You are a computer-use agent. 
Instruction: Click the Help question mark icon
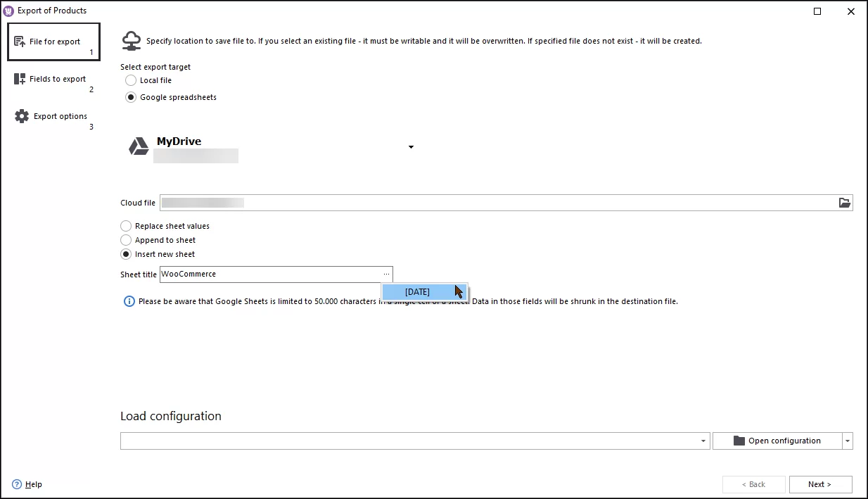tap(15, 484)
